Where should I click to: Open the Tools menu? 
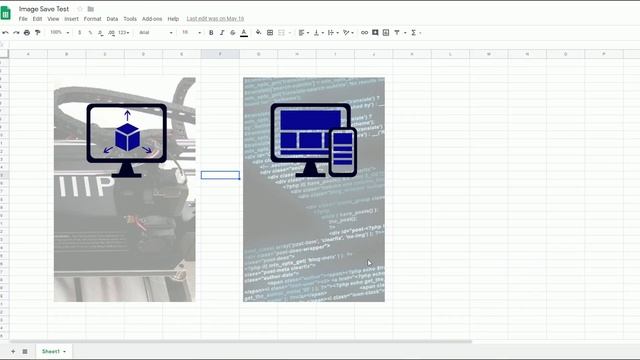pos(130,19)
